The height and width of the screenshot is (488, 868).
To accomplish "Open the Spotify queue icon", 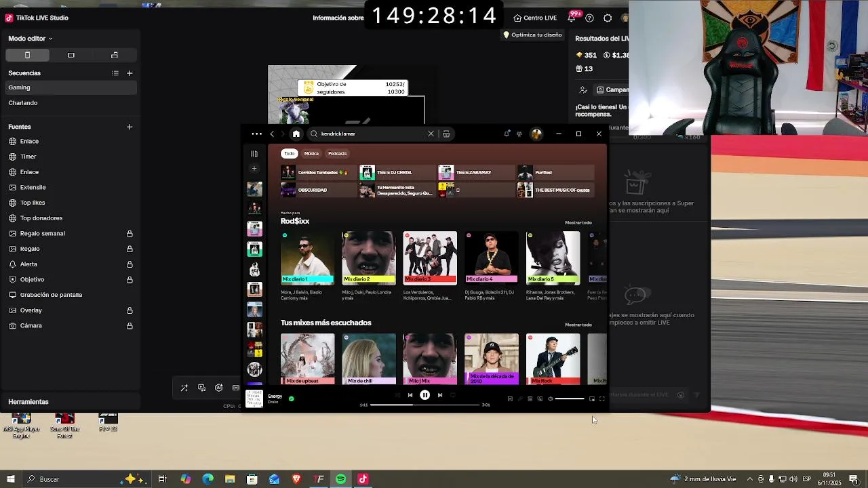I will (x=530, y=399).
